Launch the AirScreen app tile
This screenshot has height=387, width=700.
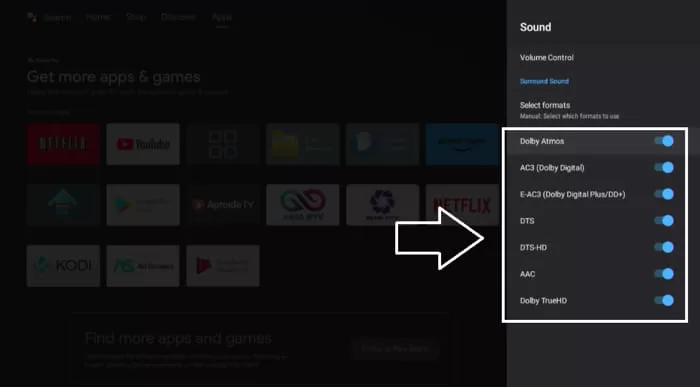(143, 266)
